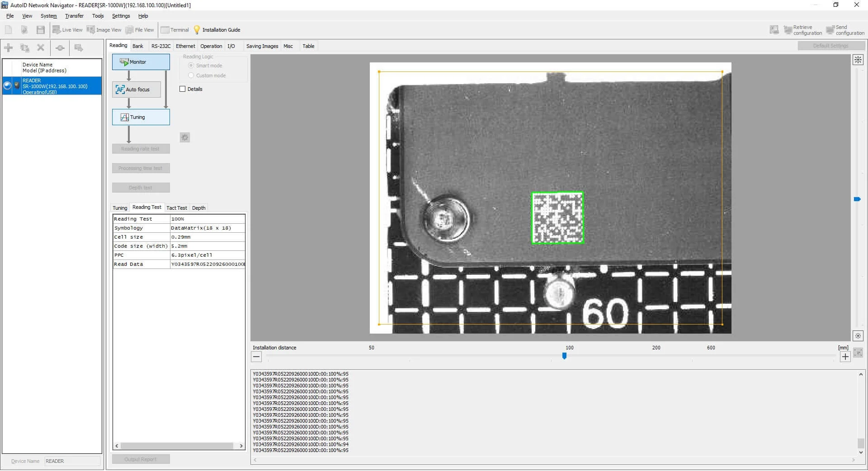Open the Terminal tool
Viewport: 868px width, 471px height.
[x=175, y=30]
